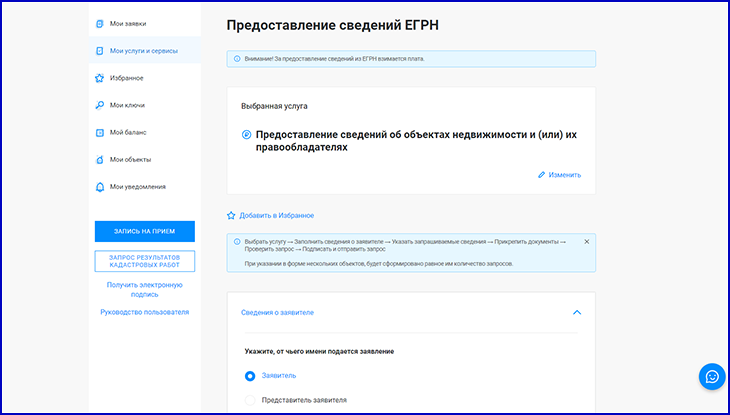Click the Мои объекты icon
This screenshot has height=415, width=730.
point(99,160)
